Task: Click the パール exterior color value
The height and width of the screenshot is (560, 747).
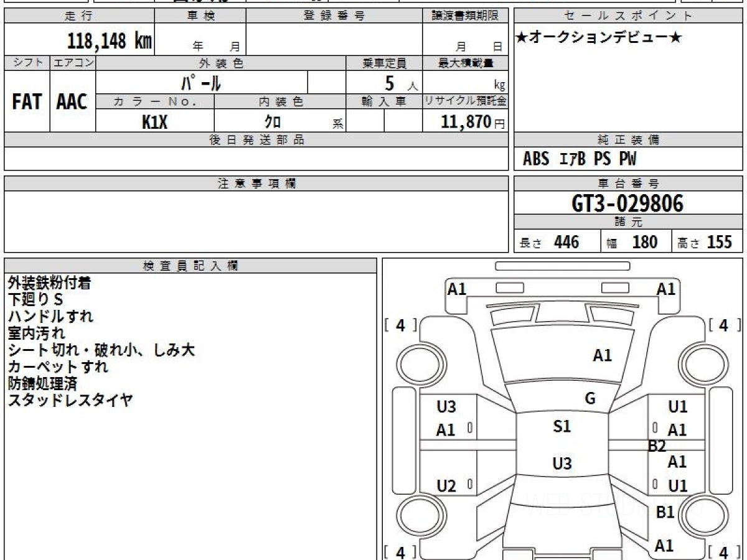Action: [x=201, y=83]
